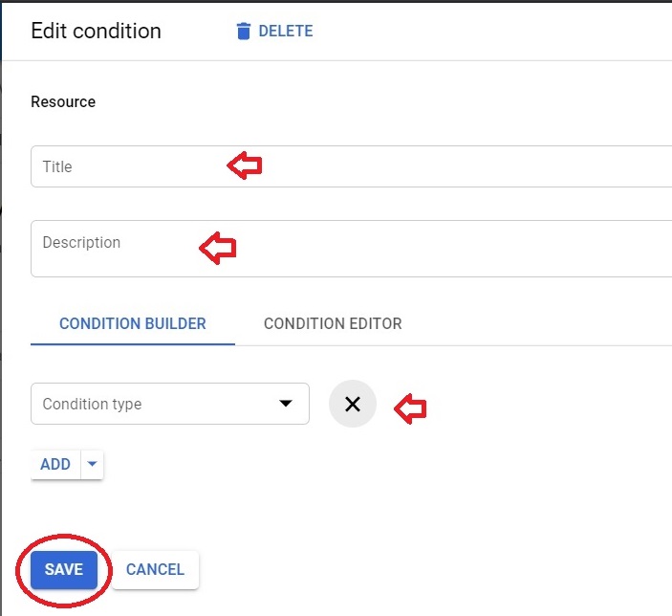Save the edited condition

(64, 570)
